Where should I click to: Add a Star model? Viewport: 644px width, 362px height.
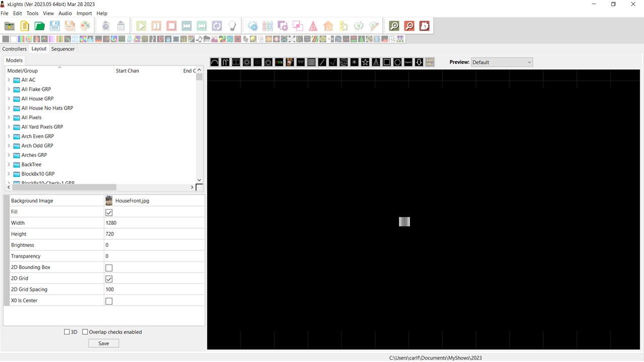(365, 62)
